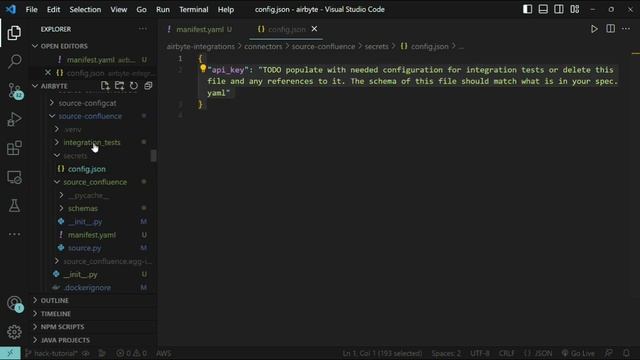Open the Customize Layout control
Screen dimensions: 640x360
(575, 9)
